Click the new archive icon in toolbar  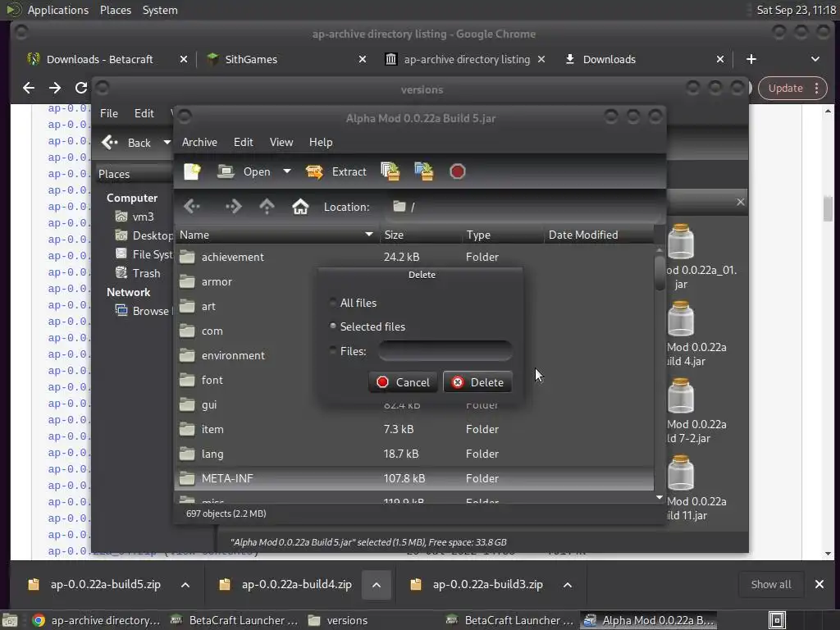[x=192, y=171]
